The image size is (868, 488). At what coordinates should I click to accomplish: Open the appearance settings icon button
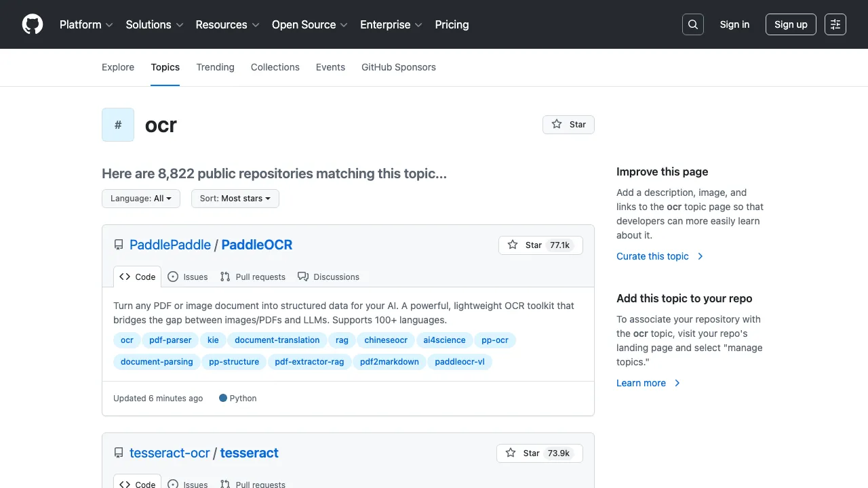coord(835,24)
